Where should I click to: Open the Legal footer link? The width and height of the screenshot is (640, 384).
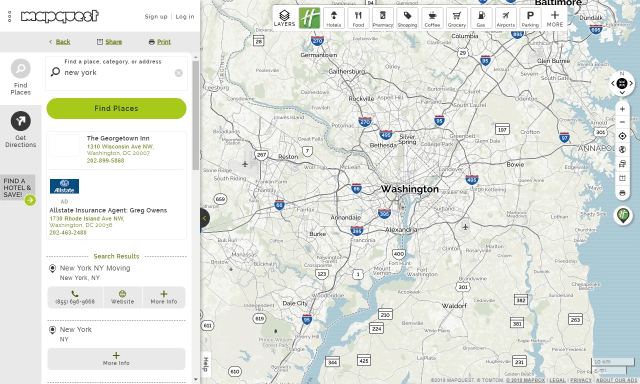(557, 380)
